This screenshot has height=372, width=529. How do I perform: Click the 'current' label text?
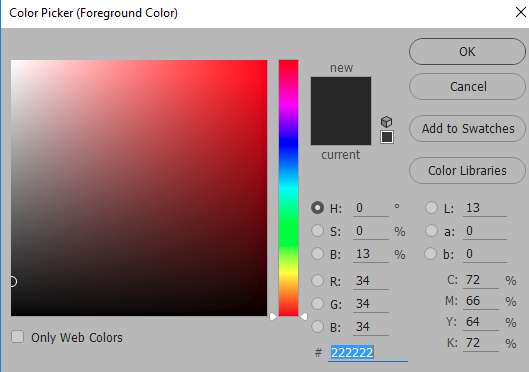341,155
